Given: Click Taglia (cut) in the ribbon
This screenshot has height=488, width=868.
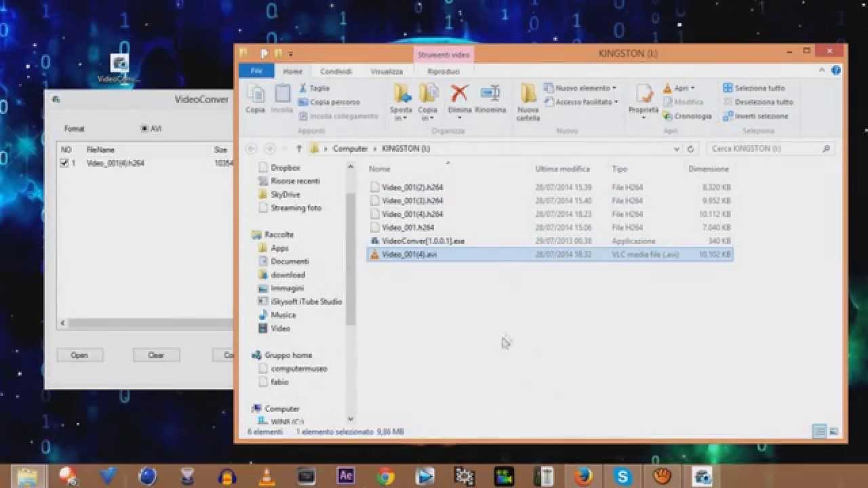Looking at the screenshot, I should (314, 88).
